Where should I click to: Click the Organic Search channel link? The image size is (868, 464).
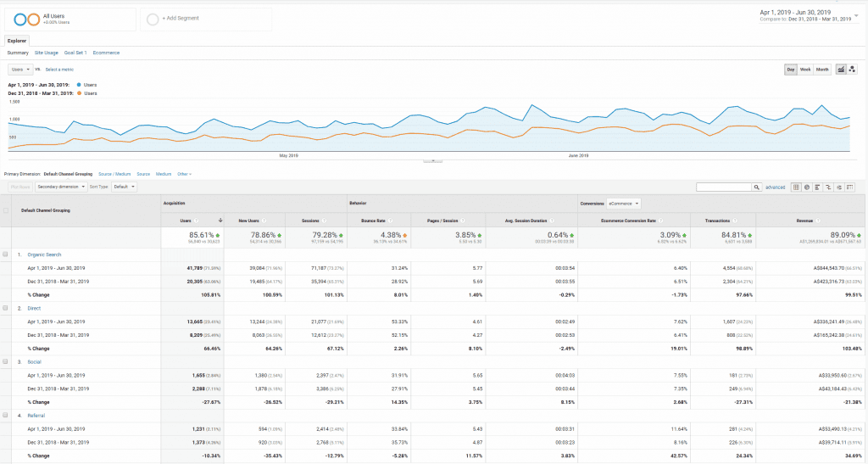pyautogui.click(x=44, y=254)
